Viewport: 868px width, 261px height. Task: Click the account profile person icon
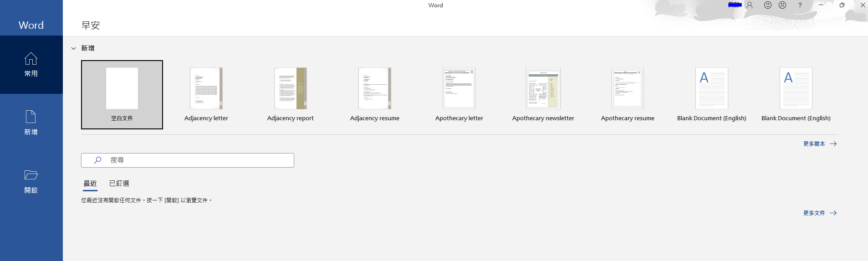tap(750, 5)
